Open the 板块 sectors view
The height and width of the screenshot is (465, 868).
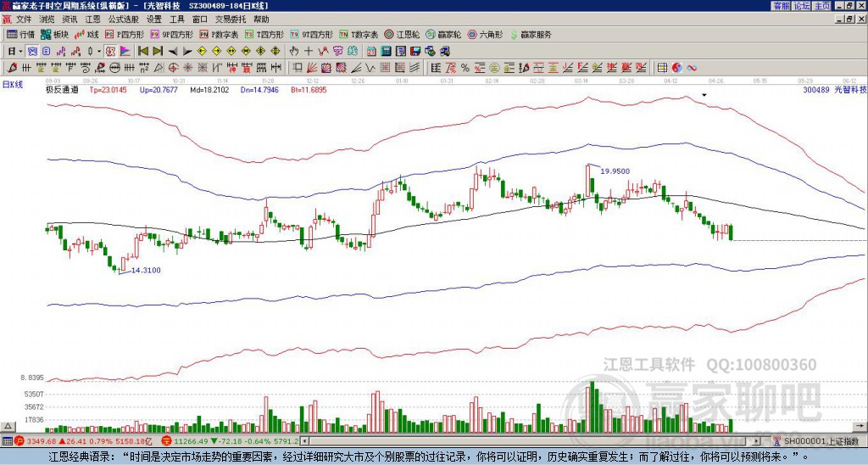pos(54,34)
